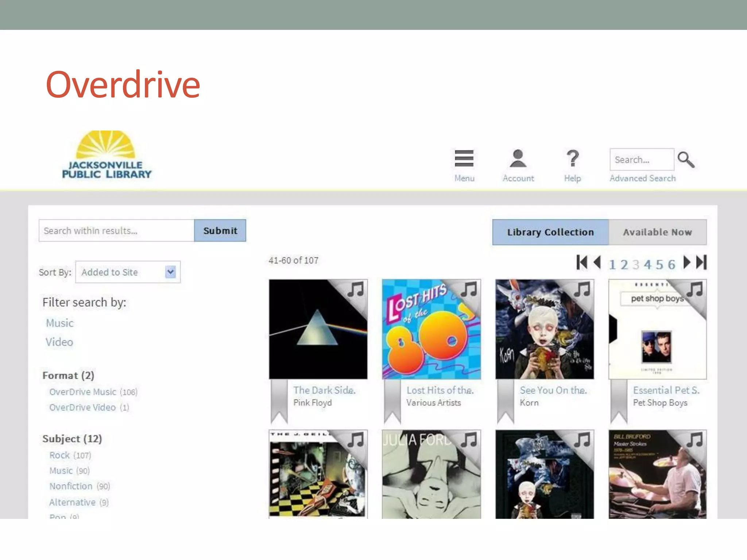The height and width of the screenshot is (560, 747).
Task: Open the Help question mark icon
Action: point(573,159)
